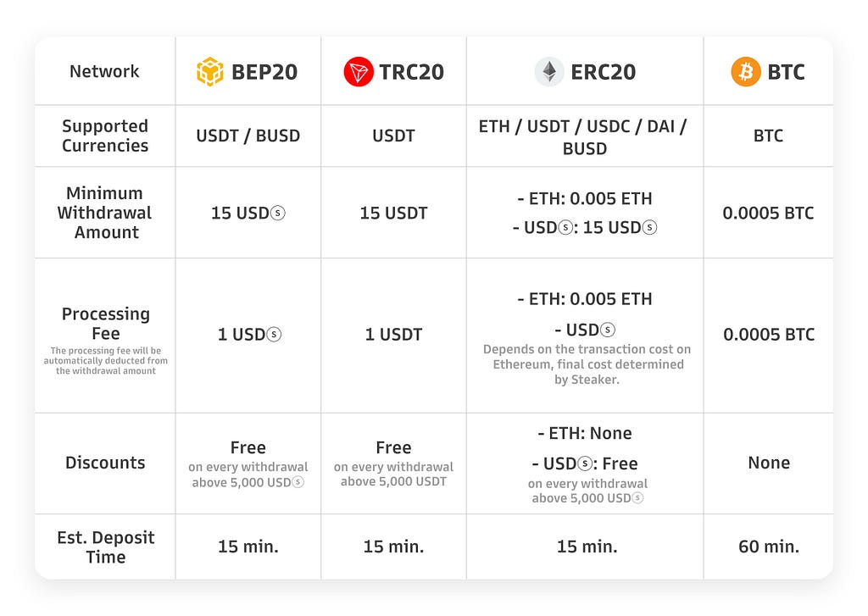The image size is (868, 616).
Task: Click the automatic fee deduction note
Action: (105, 361)
